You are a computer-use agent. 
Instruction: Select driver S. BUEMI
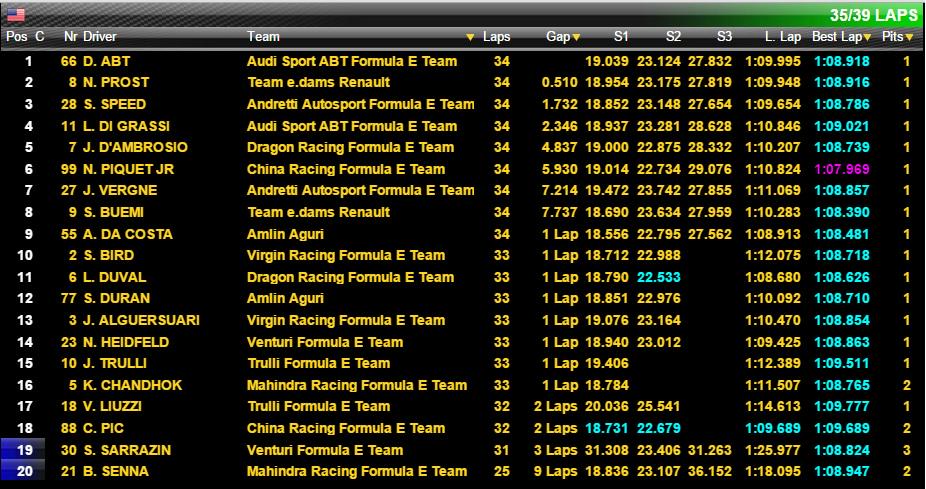click(x=113, y=213)
